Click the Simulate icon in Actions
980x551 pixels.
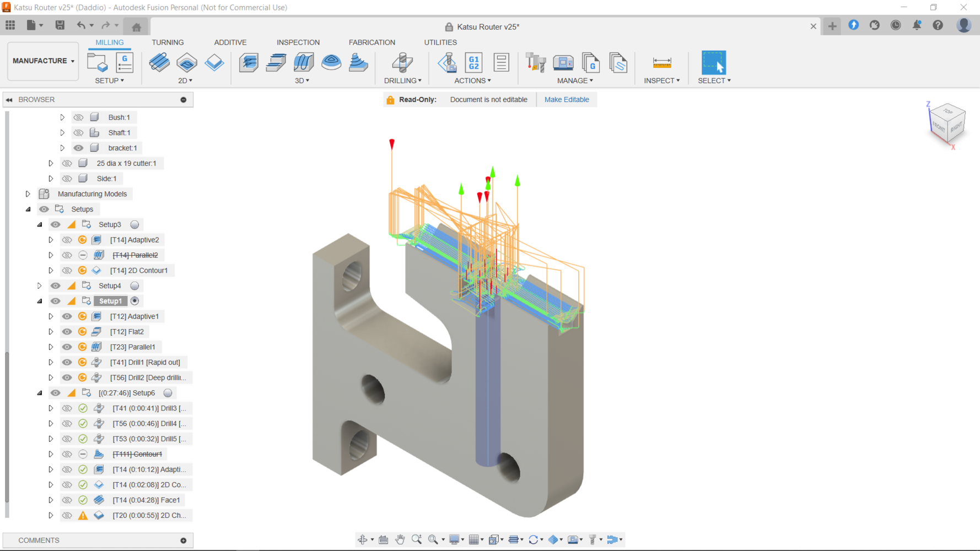click(x=447, y=63)
